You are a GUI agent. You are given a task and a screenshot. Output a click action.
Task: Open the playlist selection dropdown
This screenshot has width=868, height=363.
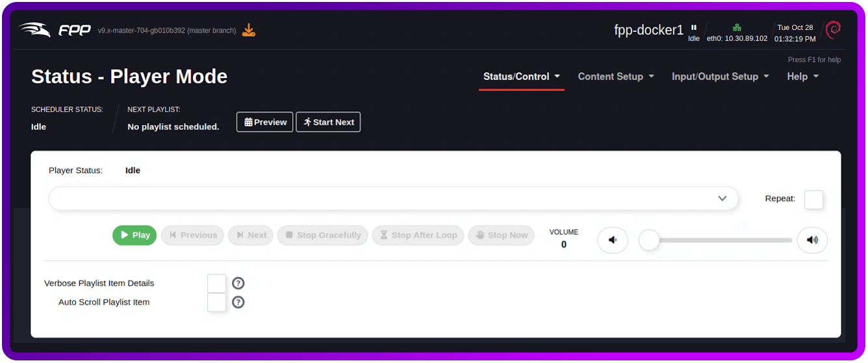click(393, 198)
